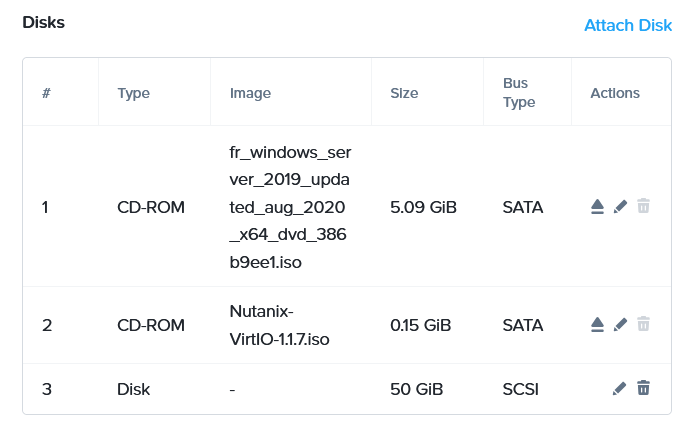
Task: Select the Nutanix-VirtIO-1.1.7.iso image name
Action: click(x=279, y=325)
